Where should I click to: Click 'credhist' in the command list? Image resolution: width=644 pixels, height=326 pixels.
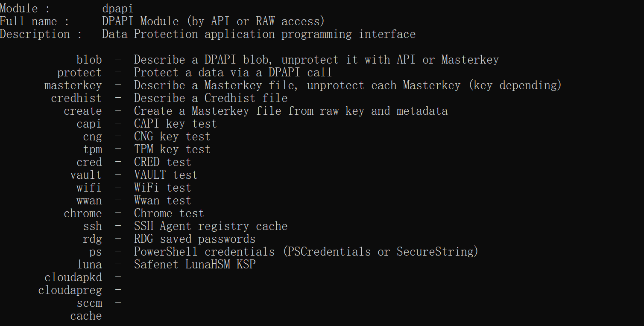[76, 98]
